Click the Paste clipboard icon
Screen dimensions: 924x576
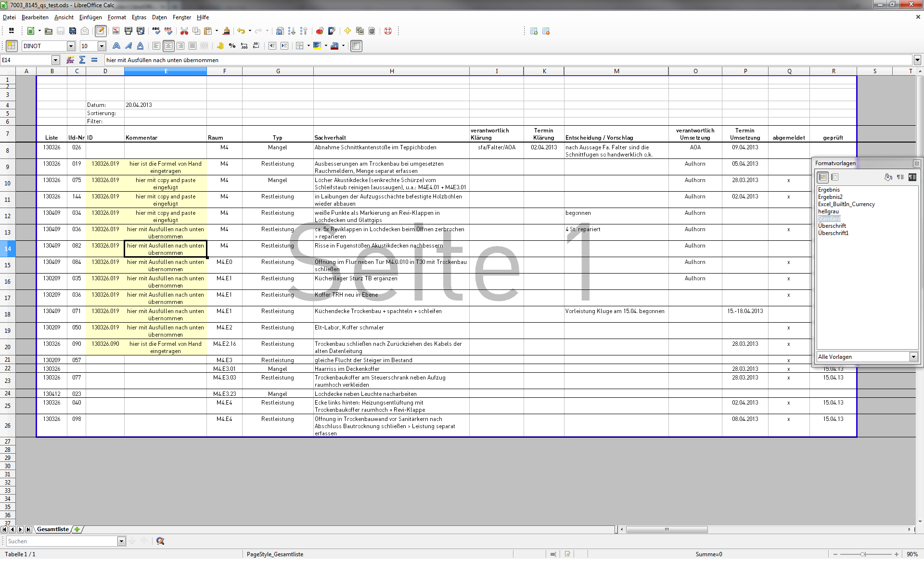pyautogui.click(x=208, y=31)
